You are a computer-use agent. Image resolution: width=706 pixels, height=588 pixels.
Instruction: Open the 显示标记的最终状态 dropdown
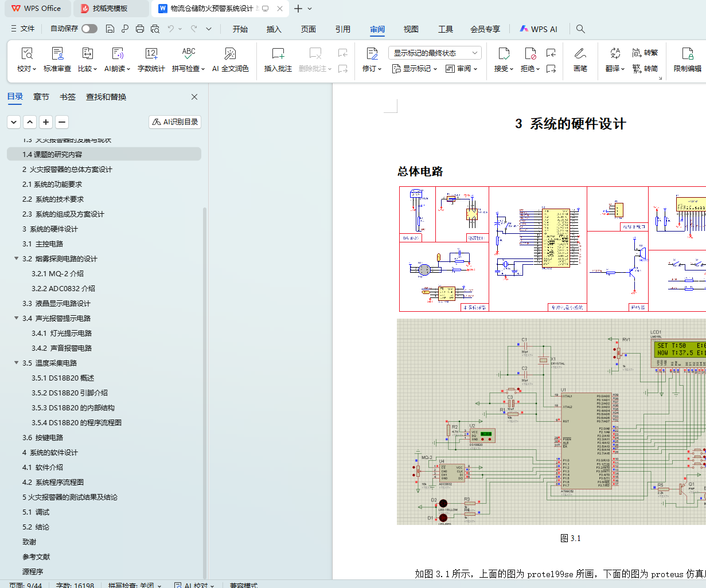(435, 53)
